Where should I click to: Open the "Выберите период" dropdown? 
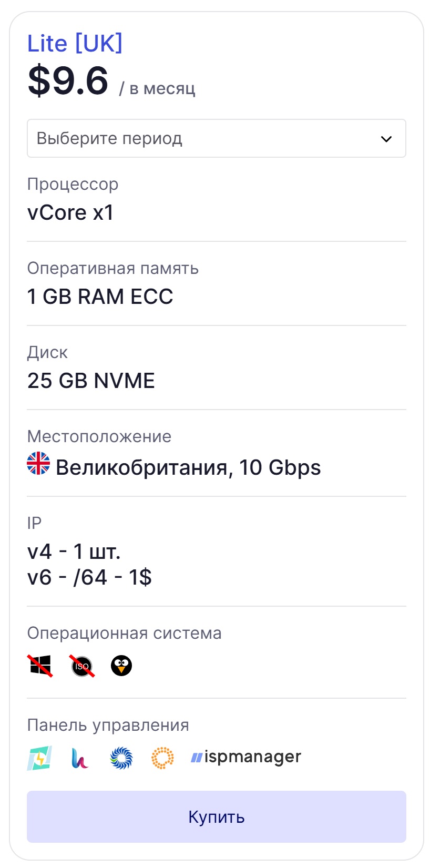(216, 138)
